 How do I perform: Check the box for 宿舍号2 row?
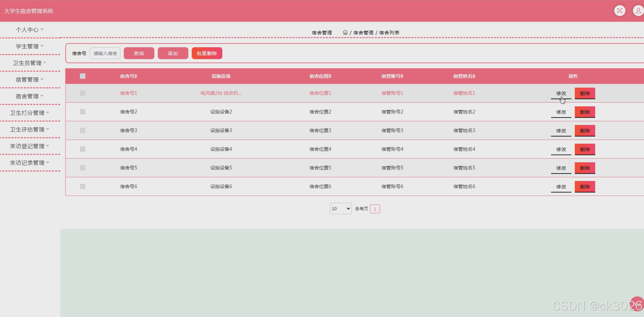pyautogui.click(x=83, y=112)
